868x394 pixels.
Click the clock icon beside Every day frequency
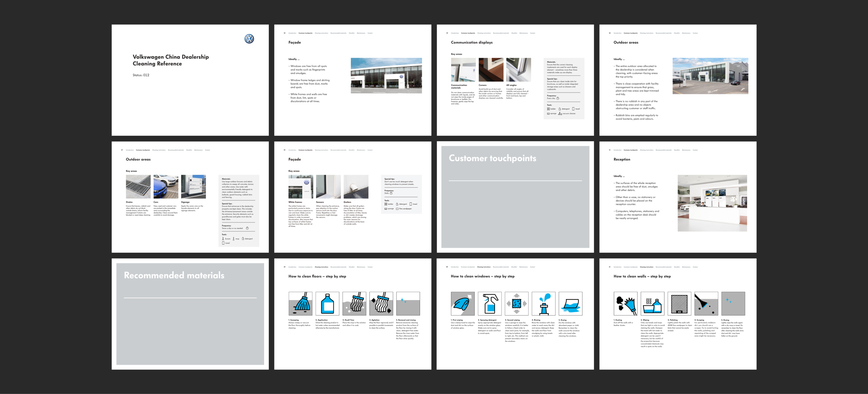click(x=558, y=98)
